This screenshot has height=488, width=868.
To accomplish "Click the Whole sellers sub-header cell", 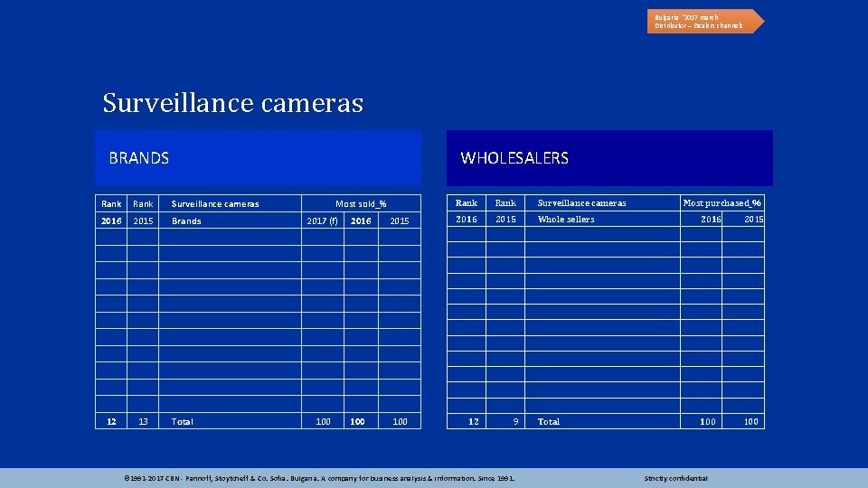I will (x=602, y=219).
